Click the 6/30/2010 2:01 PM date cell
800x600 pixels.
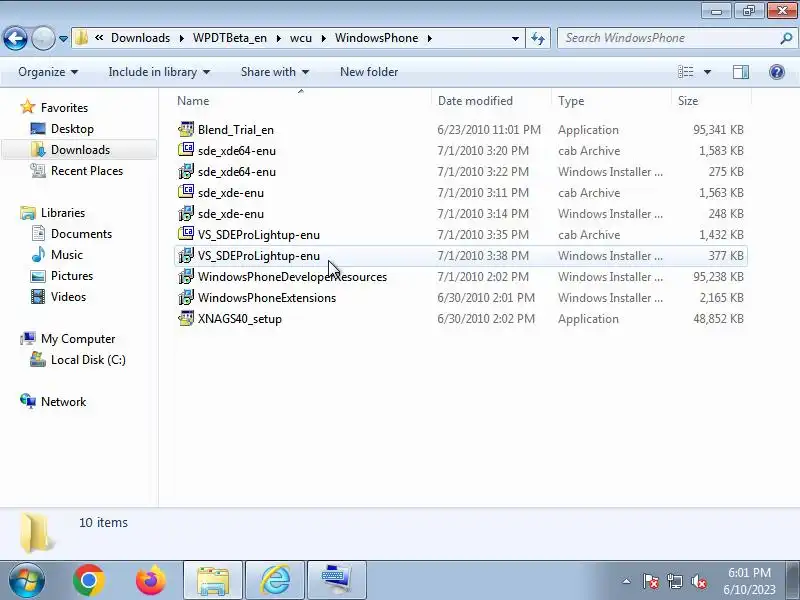pos(486,297)
